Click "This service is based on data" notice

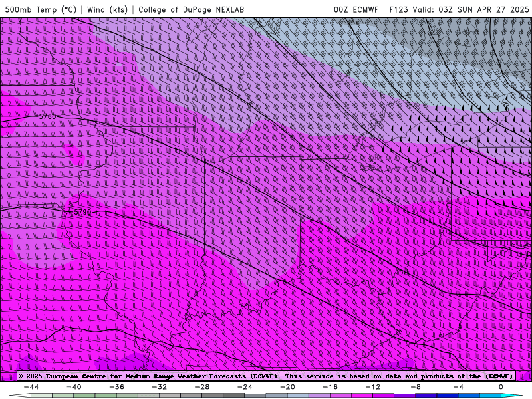(343, 376)
